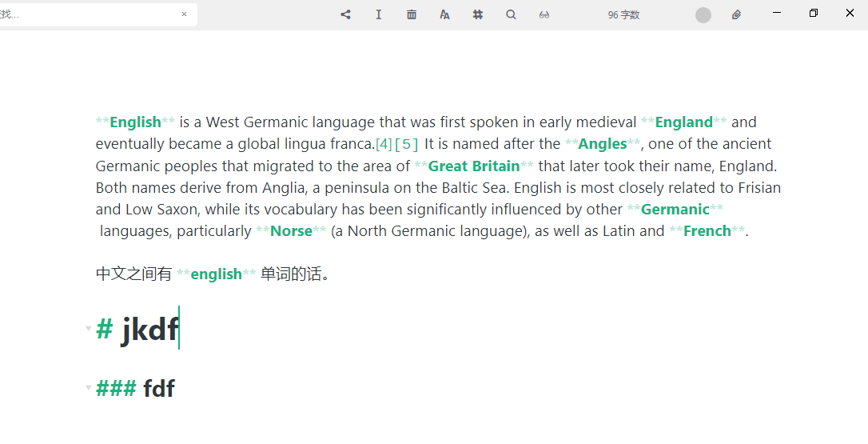Click bold word 'English' at paragraph start
Viewport: 868px width, 444px height.
point(135,122)
